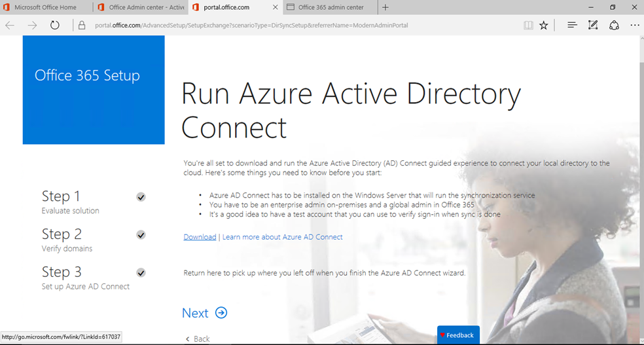Open Make a Web Note icon
This screenshot has width=644, height=345.
click(x=593, y=25)
